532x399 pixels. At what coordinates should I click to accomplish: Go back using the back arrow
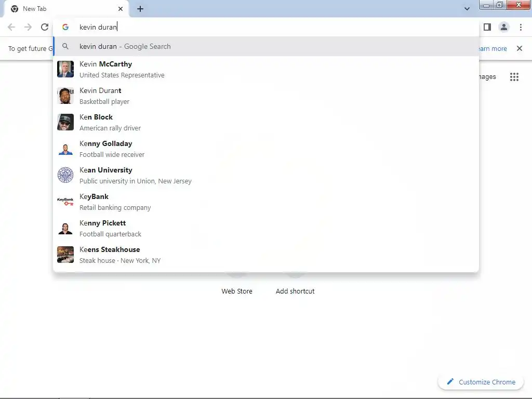click(11, 27)
